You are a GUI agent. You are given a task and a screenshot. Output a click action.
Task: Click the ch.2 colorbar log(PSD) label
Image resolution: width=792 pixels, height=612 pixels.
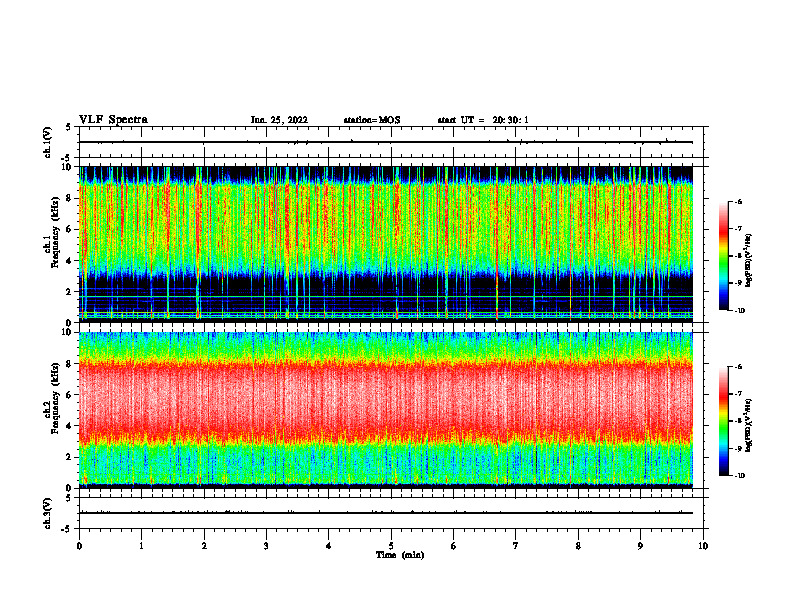[x=749, y=426]
